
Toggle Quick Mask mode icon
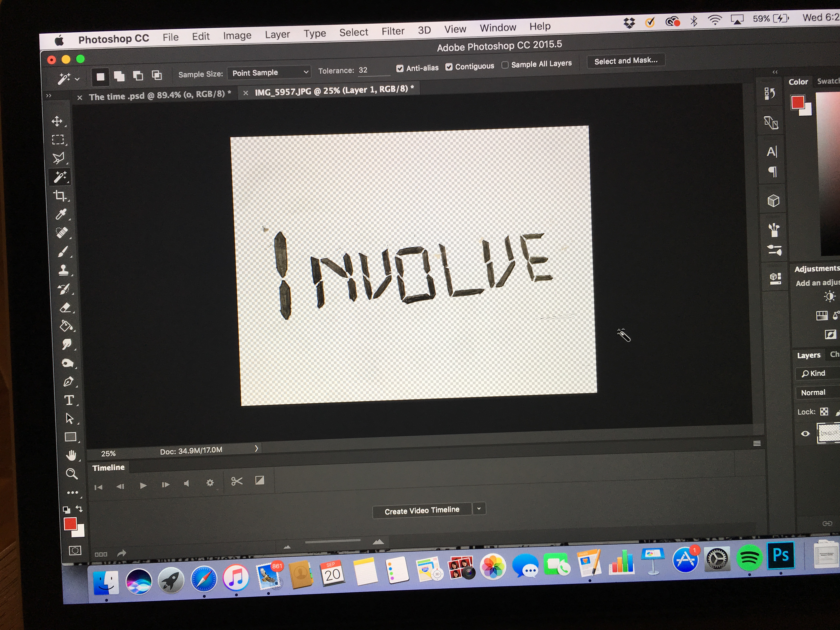pos(75,551)
